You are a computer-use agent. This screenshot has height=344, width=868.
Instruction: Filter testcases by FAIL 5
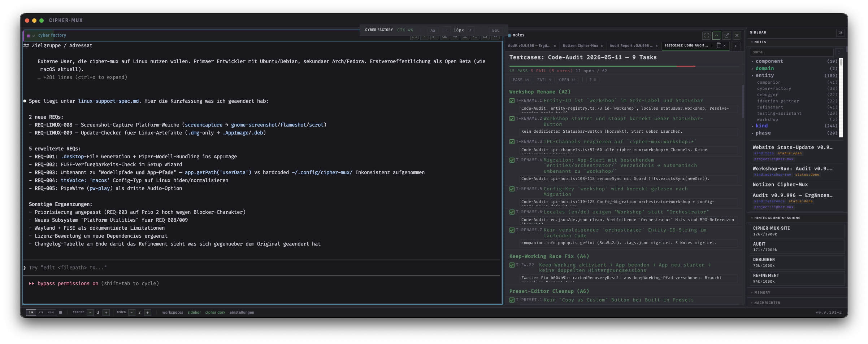coord(544,80)
